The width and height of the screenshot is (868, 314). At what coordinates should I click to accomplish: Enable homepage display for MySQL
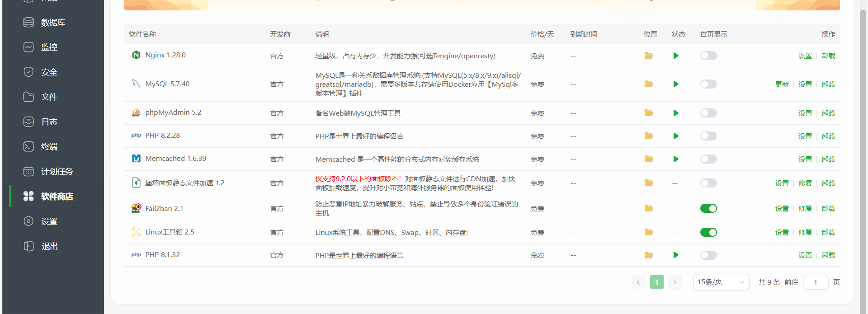[x=708, y=84]
